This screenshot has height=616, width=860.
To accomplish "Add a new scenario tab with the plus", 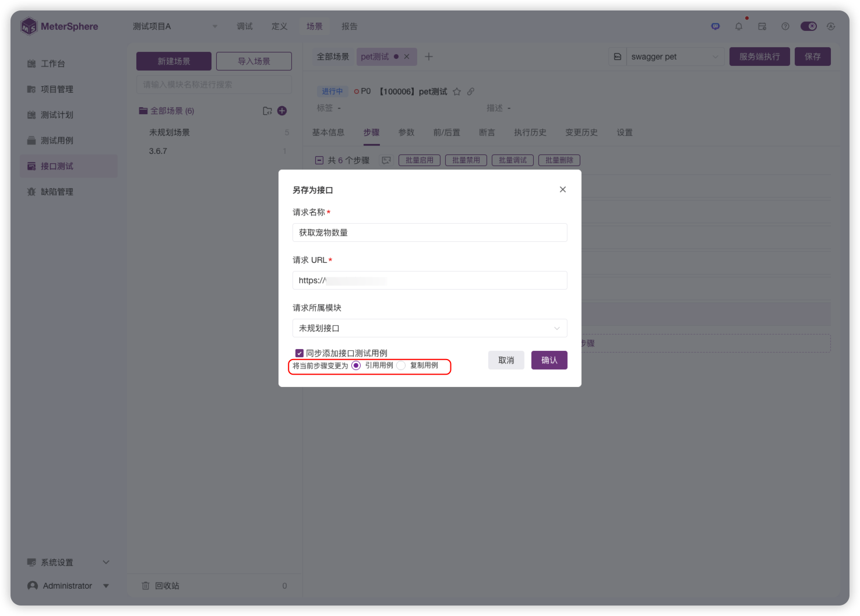I will (429, 57).
